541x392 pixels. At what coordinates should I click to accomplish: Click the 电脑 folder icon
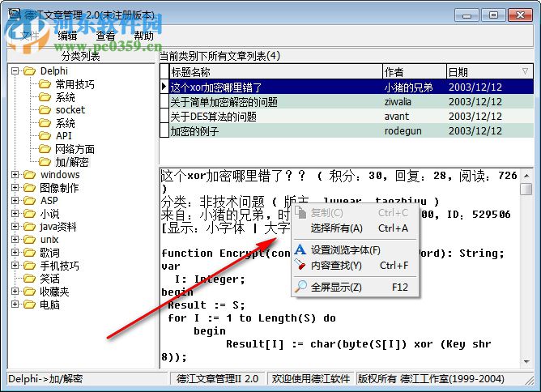click(30, 305)
